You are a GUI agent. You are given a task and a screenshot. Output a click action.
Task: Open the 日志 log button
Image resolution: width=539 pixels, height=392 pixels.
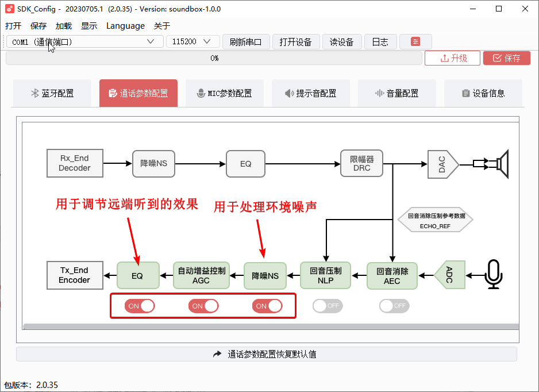[x=380, y=42]
